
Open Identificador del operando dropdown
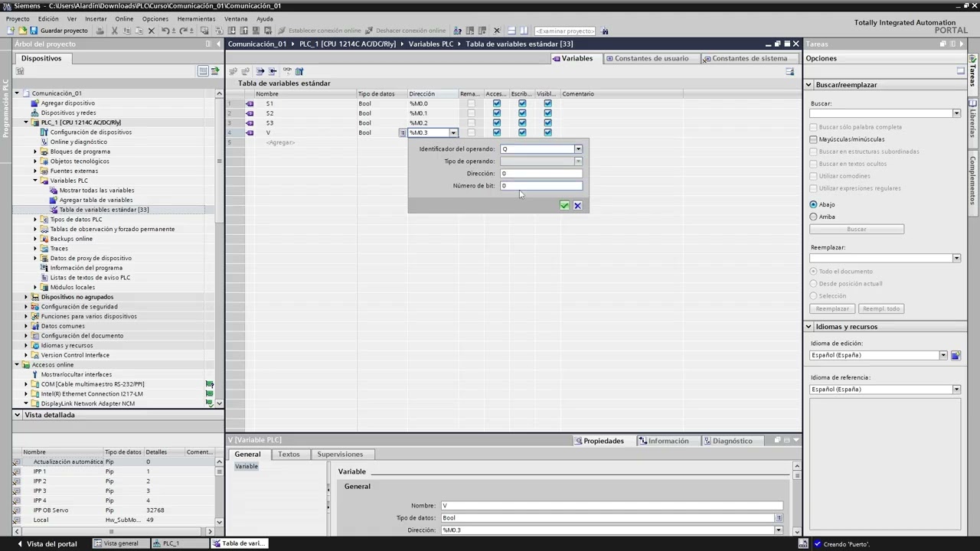(578, 149)
